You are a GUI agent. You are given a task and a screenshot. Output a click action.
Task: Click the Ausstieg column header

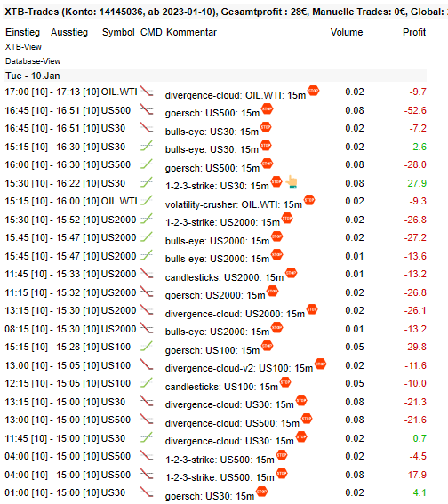69,32
